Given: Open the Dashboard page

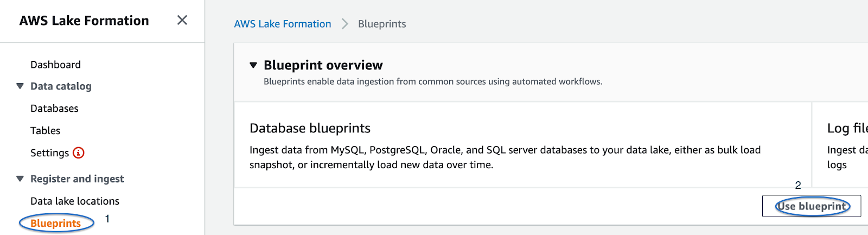Looking at the screenshot, I should (55, 65).
